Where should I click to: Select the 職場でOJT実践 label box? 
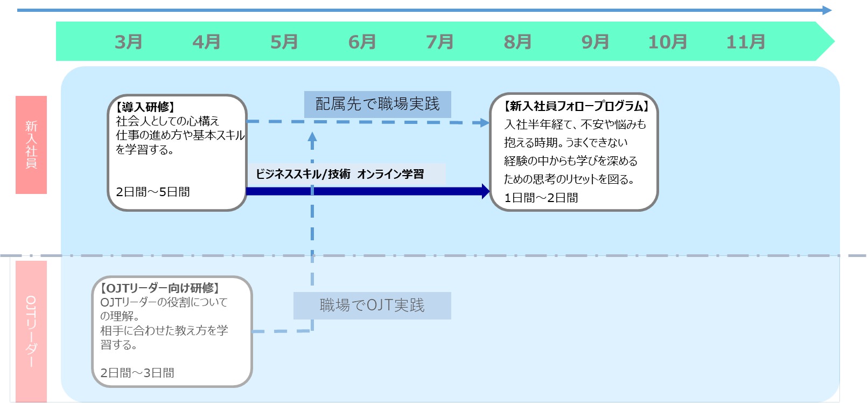click(372, 305)
